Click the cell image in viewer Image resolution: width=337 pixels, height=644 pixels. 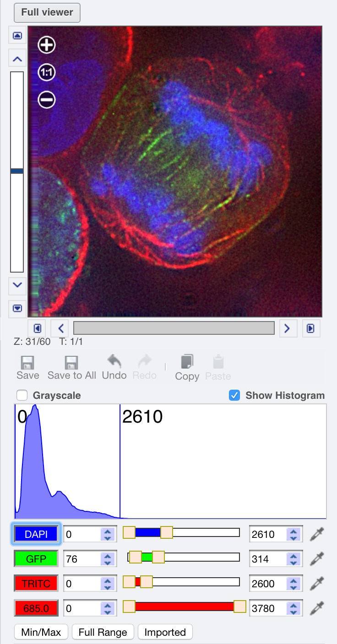(175, 172)
